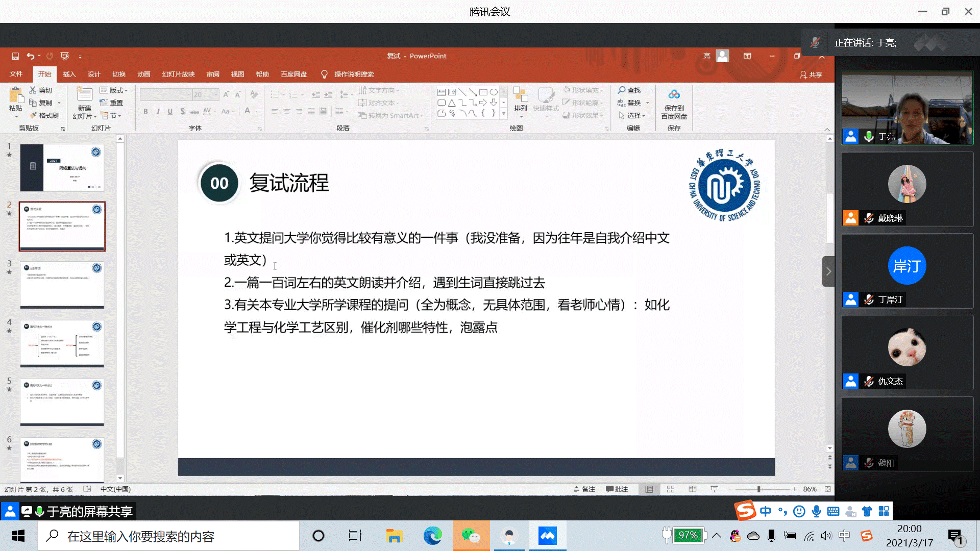Image resolution: width=980 pixels, height=551 pixels.
Task: Click the 剪切 cut tool
Action: coord(41,90)
